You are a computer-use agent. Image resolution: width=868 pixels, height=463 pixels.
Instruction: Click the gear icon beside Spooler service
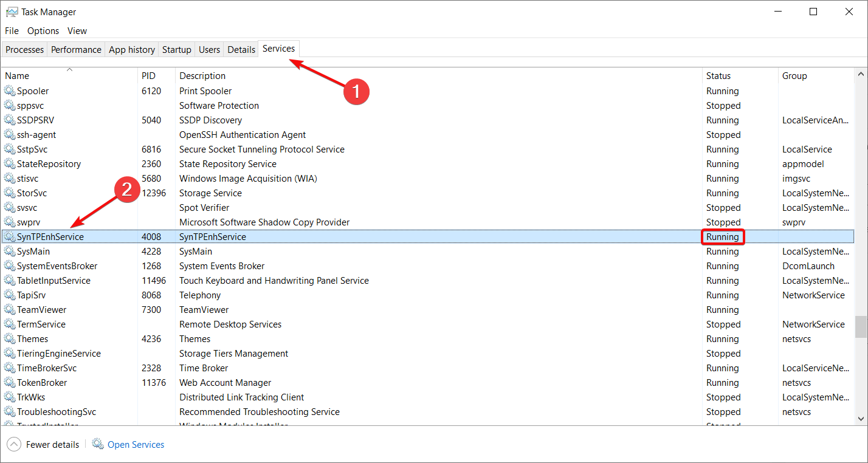10,91
